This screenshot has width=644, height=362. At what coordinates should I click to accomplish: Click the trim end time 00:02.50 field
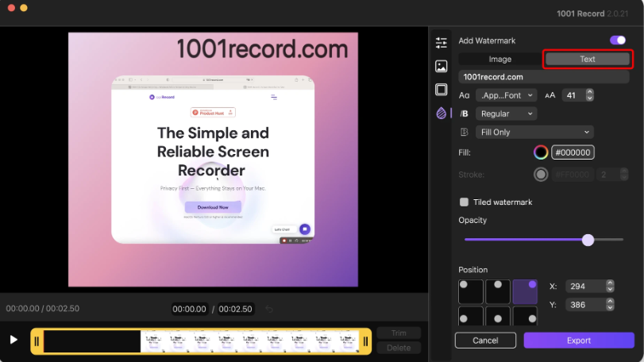click(x=235, y=309)
